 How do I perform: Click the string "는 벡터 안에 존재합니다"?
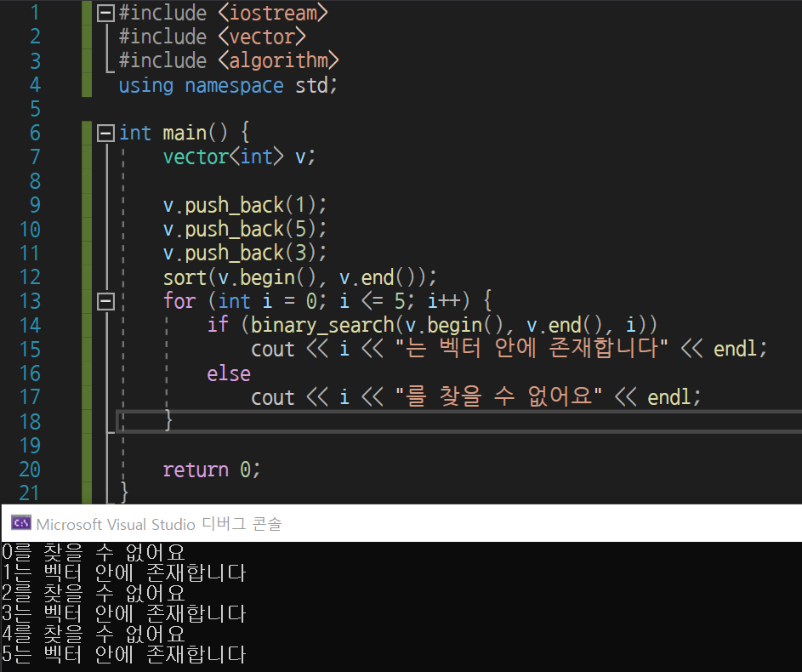tap(532, 349)
